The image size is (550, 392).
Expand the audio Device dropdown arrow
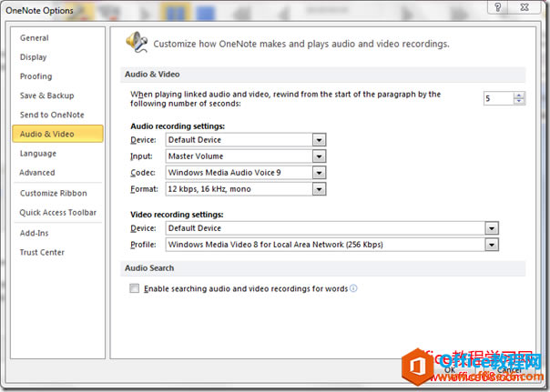coord(319,140)
